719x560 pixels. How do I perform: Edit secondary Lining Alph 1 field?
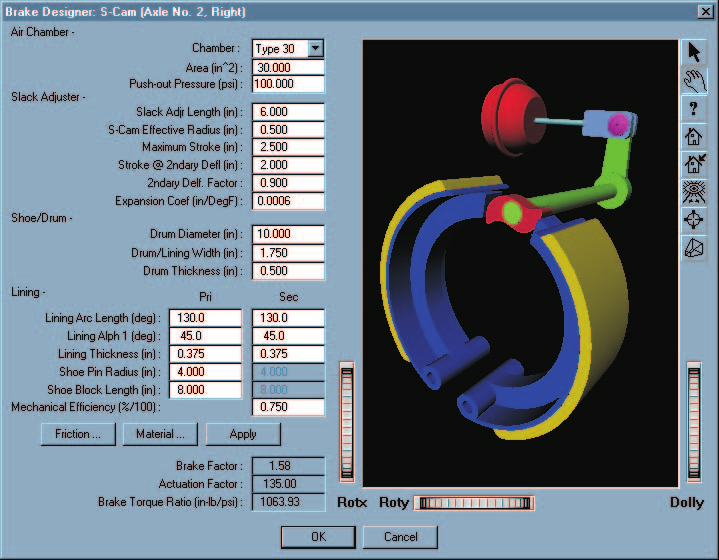point(288,336)
